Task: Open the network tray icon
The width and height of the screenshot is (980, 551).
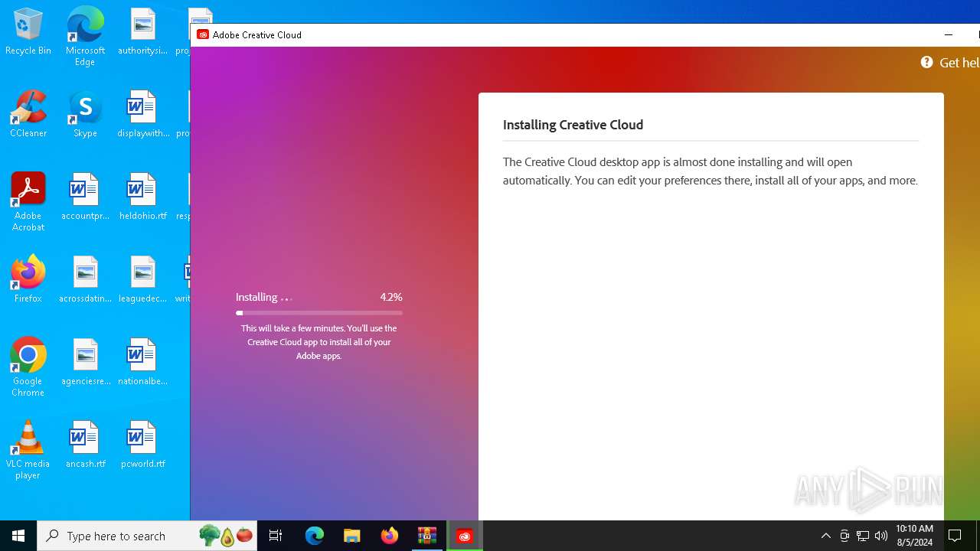Action: (x=863, y=536)
